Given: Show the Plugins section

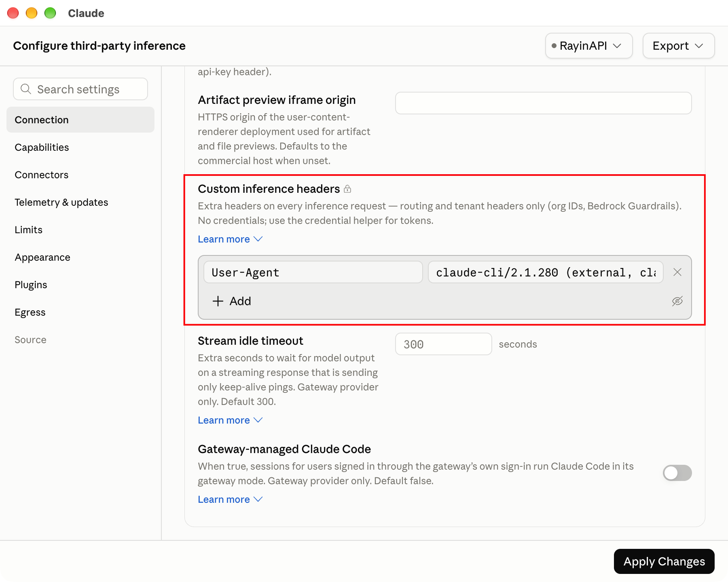Looking at the screenshot, I should (80, 285).
